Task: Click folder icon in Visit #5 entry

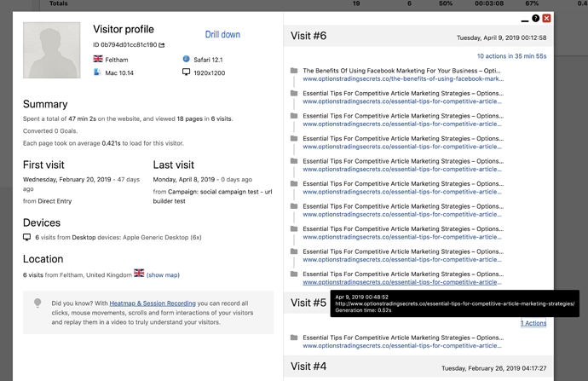Action: (294, 338)
